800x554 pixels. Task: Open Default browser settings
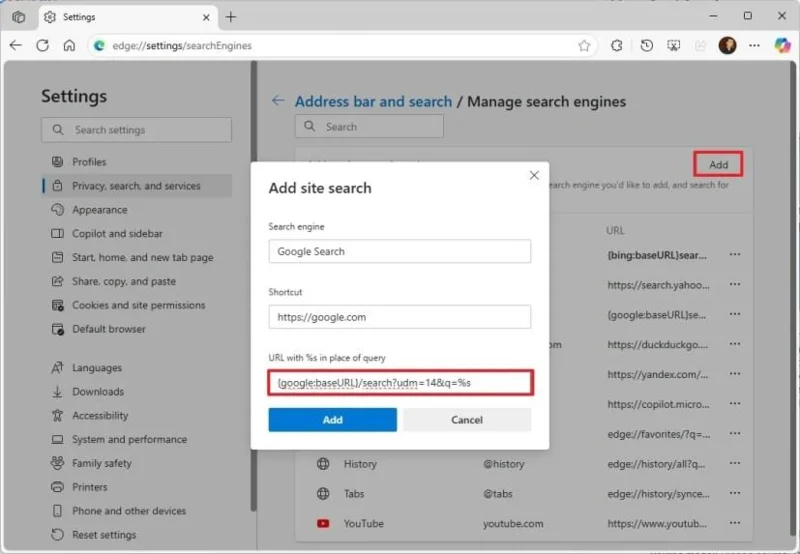coord(136,329)
